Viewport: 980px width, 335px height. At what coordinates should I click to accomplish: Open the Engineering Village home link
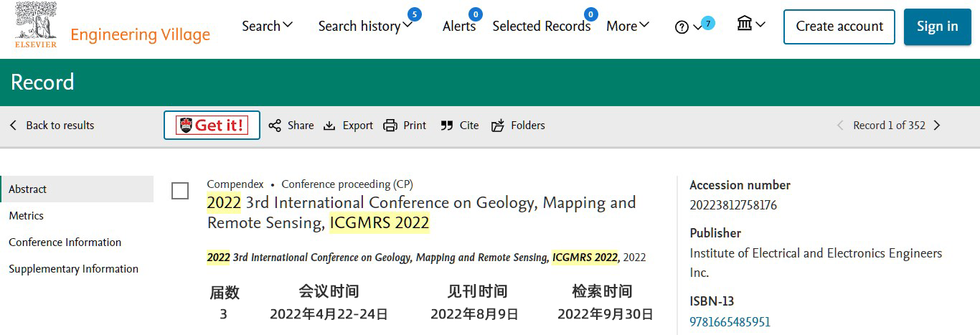click(141, 34)
